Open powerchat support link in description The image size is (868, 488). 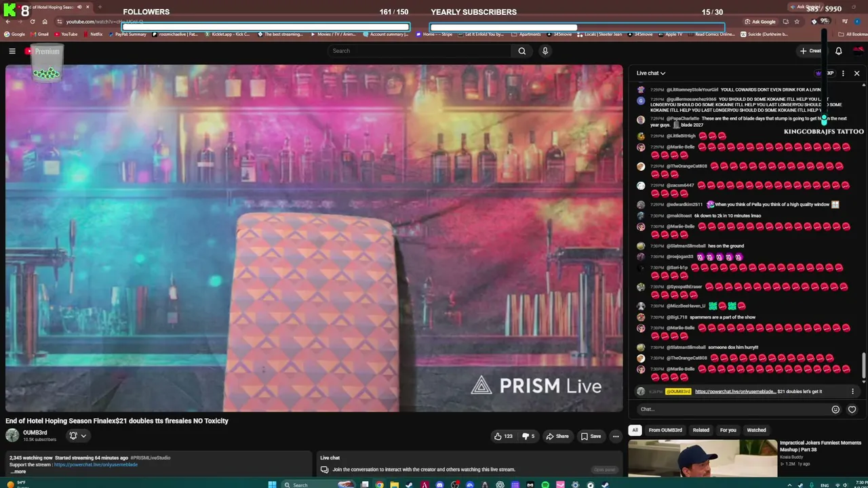click(96, 465)
